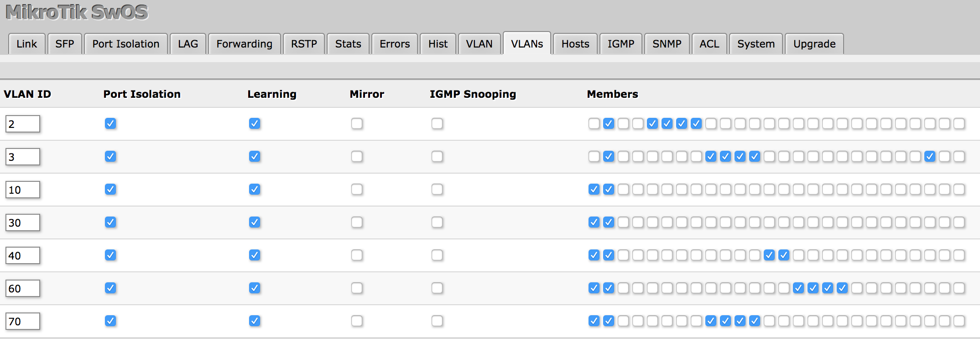Switch to the SNMP tab
Image resolution: width=980 pixels, height=339 pixels.
(x=667, y=44)
